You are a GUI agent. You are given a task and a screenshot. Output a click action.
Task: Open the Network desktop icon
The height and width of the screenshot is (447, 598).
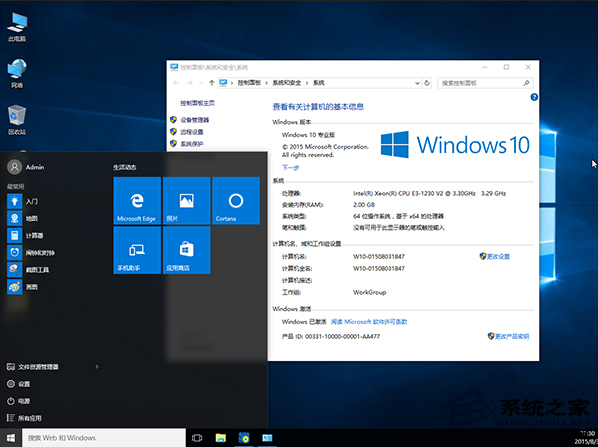[x=17, y=73]
